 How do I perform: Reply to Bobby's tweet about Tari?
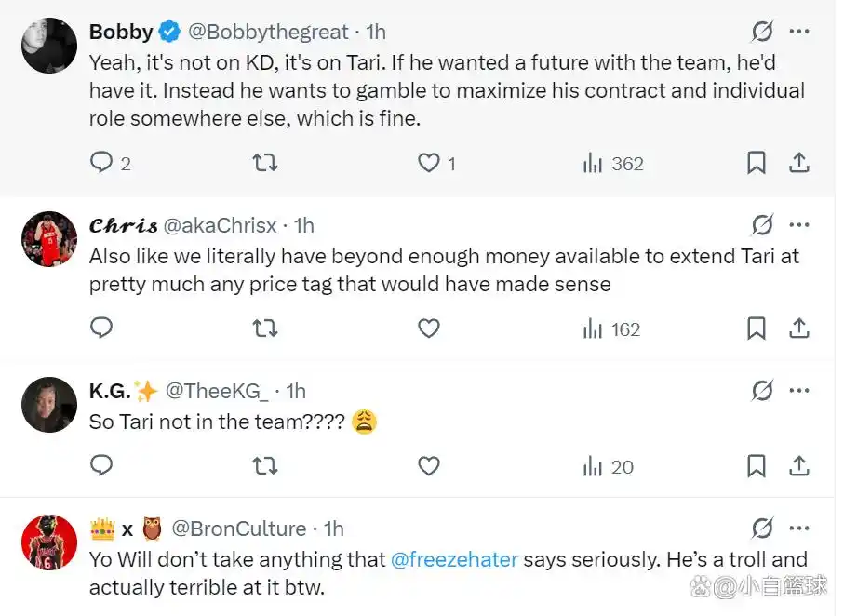(101, 163)
